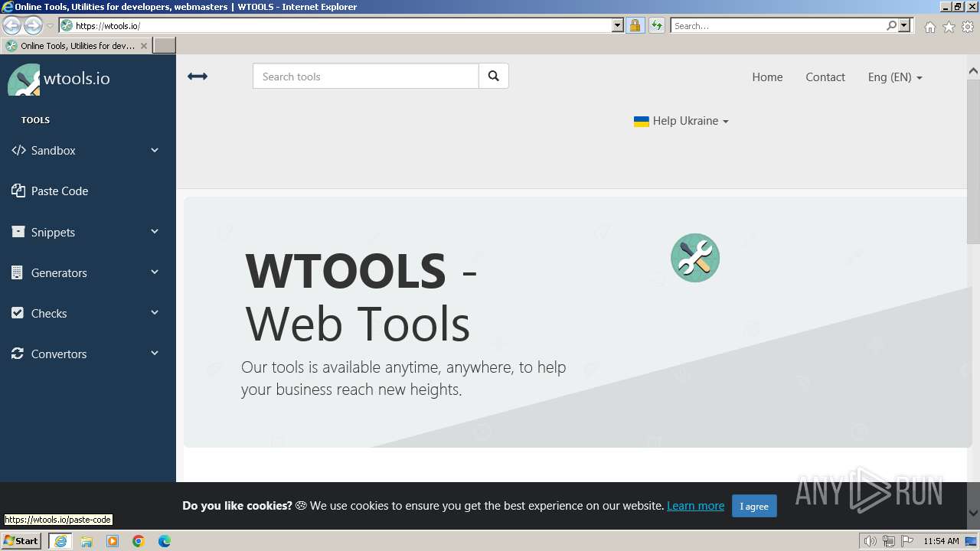Open the Learn more cookies link
This screenshot has height=551, width=980.
point(695,506)
